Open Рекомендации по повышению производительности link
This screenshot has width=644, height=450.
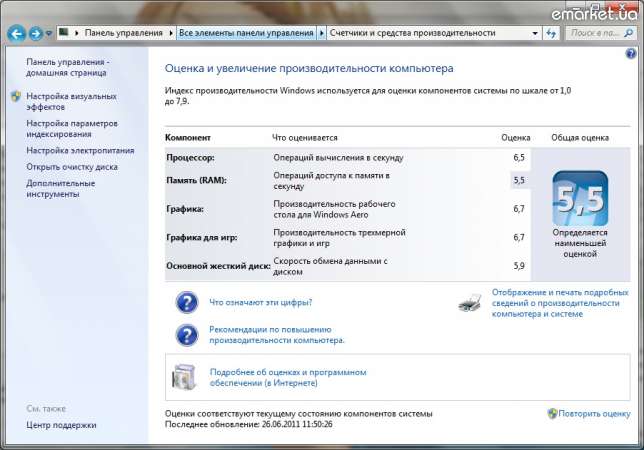(x=276, y=335)
